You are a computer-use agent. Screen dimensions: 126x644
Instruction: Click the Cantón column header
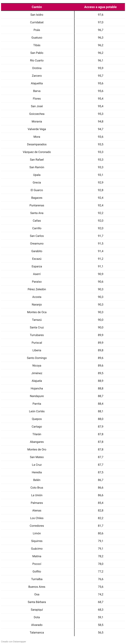(37, 7)
